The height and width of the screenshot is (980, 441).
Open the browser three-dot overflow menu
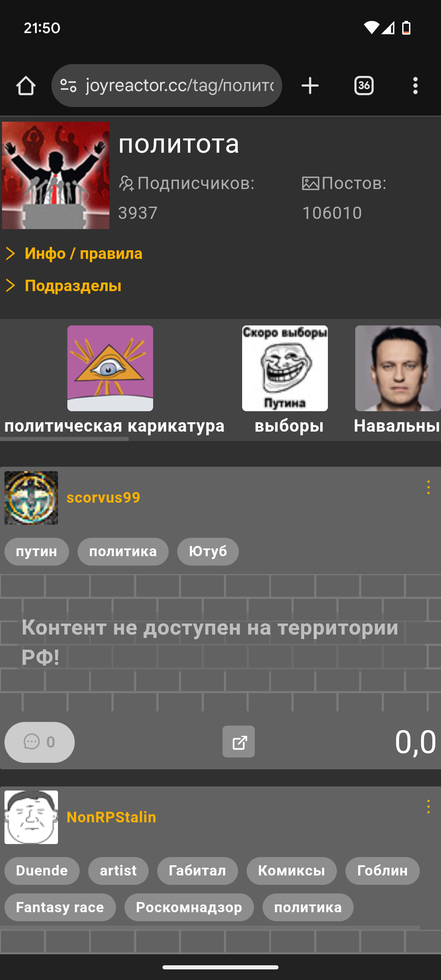(415, 86)
